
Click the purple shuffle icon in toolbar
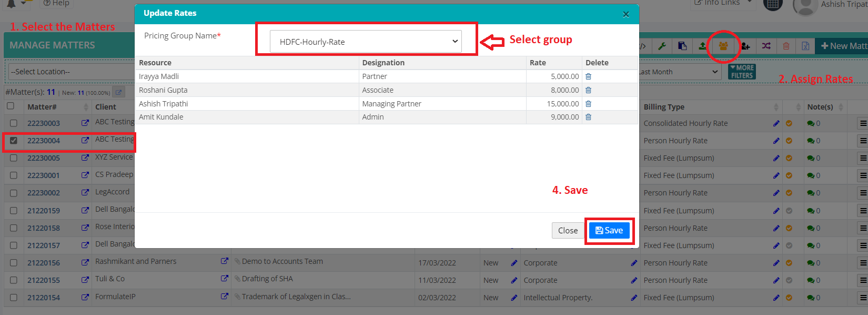coord(766,46)
